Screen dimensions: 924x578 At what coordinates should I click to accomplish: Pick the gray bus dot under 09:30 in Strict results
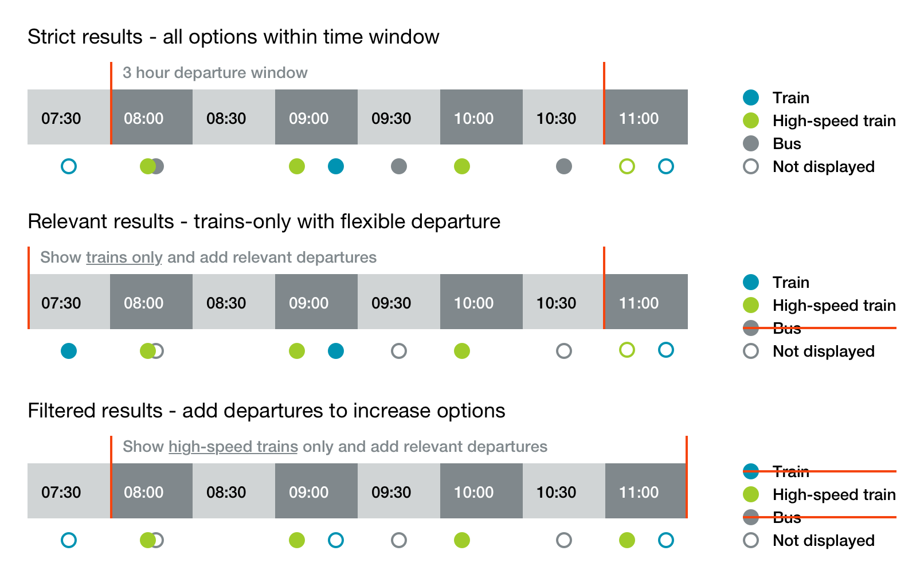pyautogui.click(x=399, y=166)
